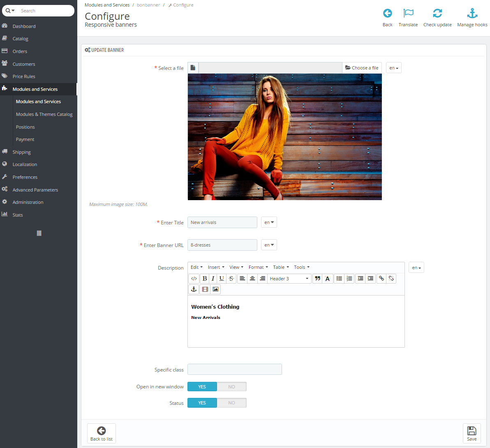The height and width of the screenshot is (448, 490).
Task: Click the Choose a file button
Action: [x=362, y=67]
